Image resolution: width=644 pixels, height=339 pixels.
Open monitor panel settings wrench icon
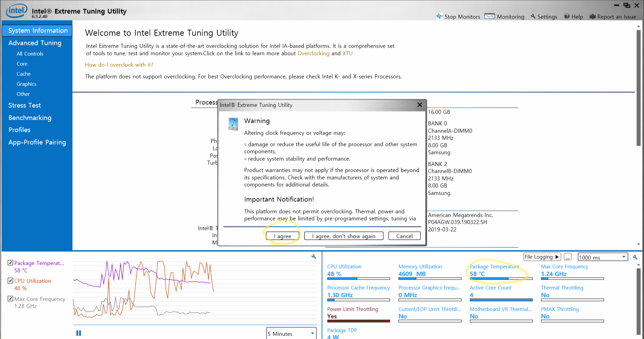tap(635, 257)
